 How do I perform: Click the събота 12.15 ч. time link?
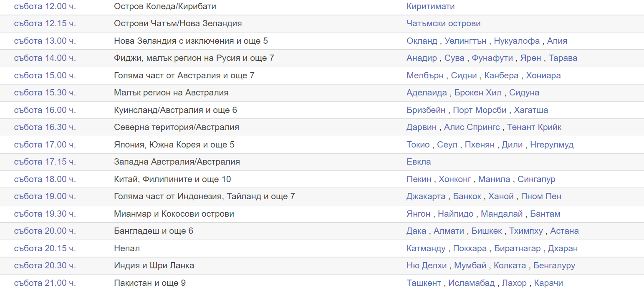(x=45, y=24)
